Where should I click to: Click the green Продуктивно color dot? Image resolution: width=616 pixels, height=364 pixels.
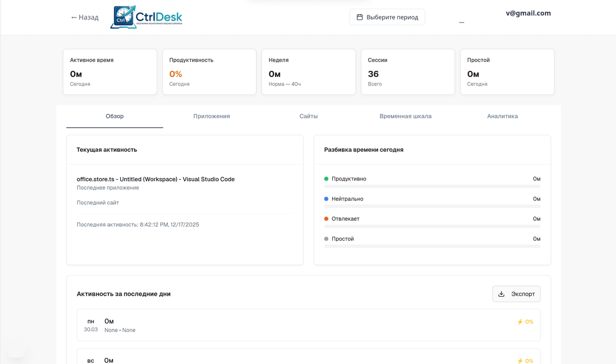326,179
